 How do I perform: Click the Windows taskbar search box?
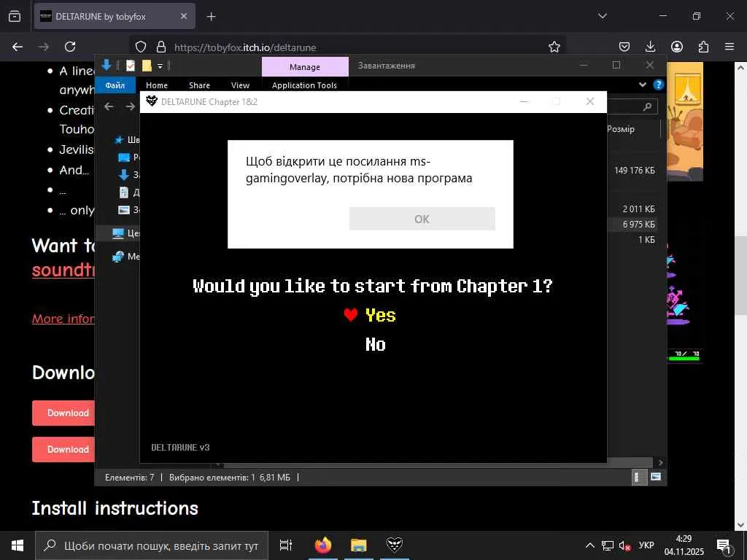pos(152,545)
